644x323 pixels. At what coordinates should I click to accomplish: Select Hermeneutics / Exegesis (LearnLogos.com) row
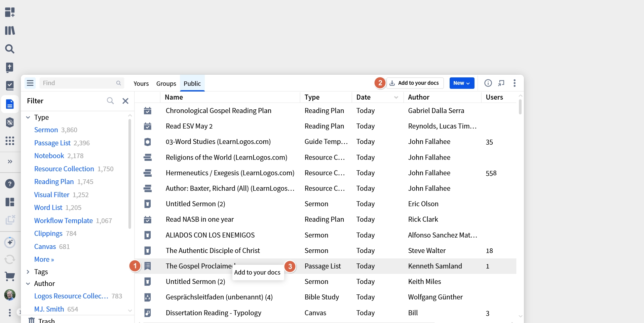point(326,173)
